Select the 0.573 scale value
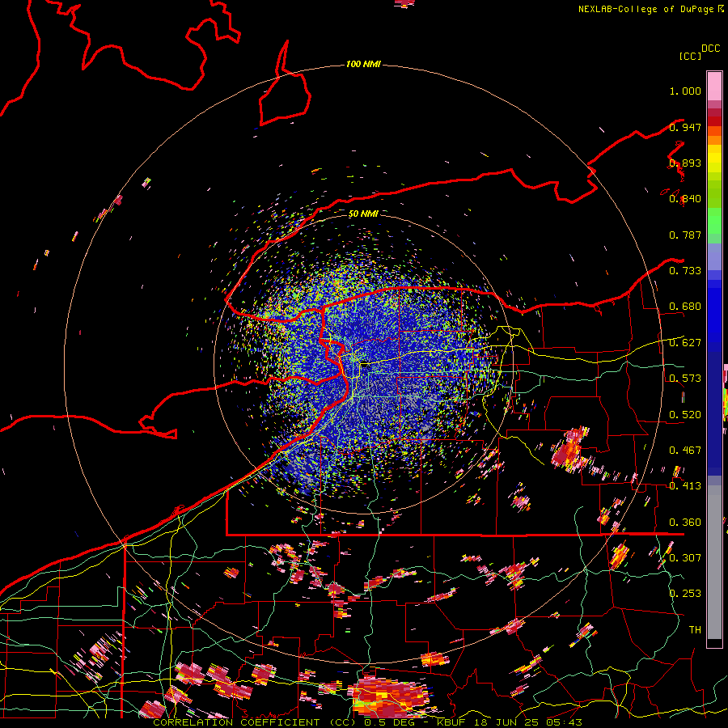This screenshot has width=728, height=728. click(x=685, y=379)
